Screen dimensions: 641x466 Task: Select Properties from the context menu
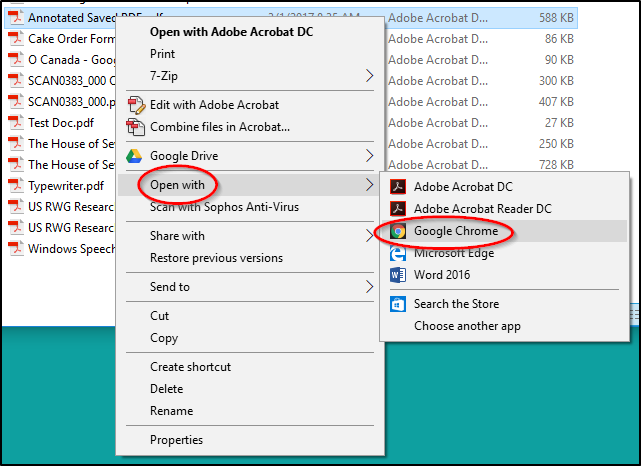pyautogui.click(x=176, y=440)
